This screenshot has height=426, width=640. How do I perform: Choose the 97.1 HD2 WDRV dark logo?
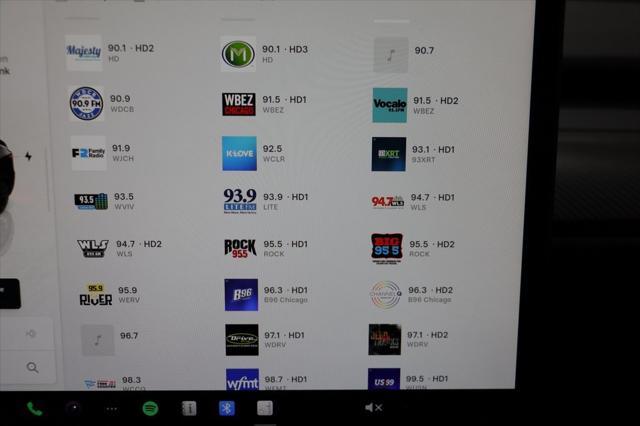point(384,340)
